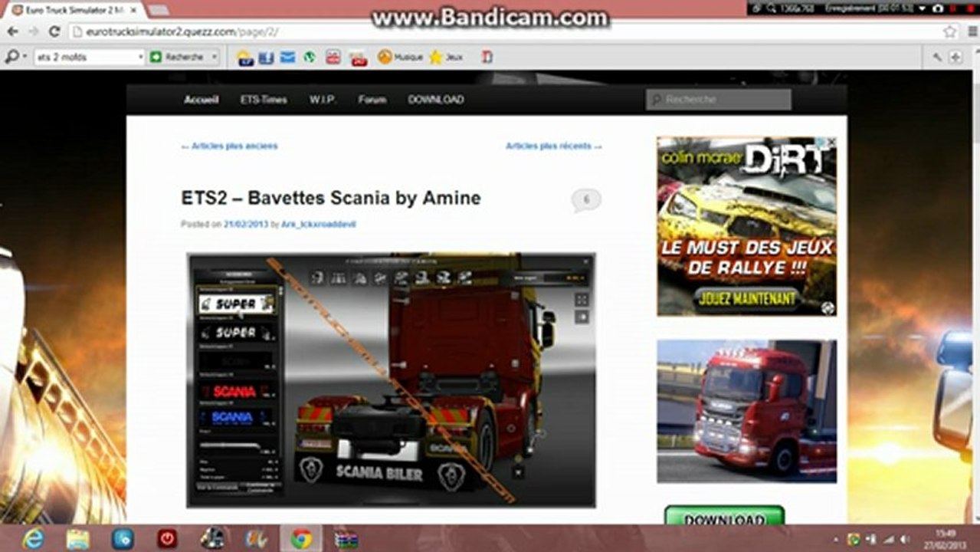Open File Explorer from taskbar
980x552 pixels.
pos(77,539)
